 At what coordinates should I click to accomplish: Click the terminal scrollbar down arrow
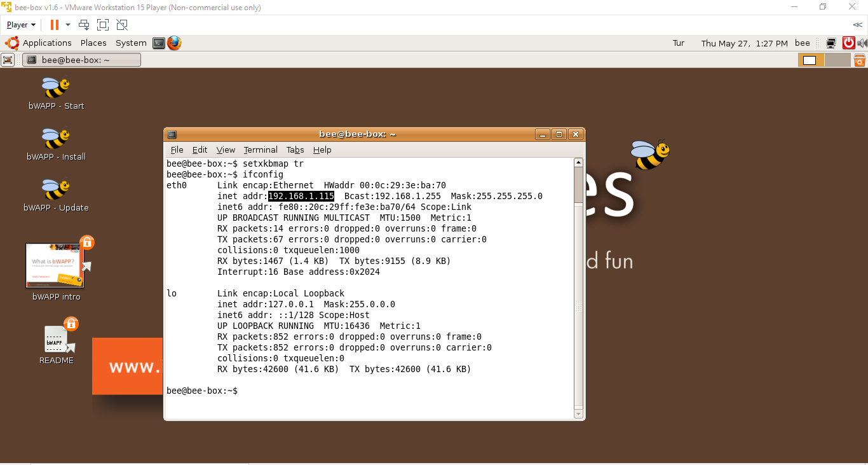(x=578, y=414)
